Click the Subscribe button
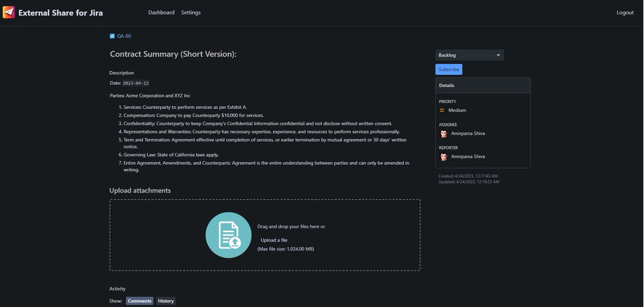The width and height of the screenshot is (644, 307). [x=449, y=69]
